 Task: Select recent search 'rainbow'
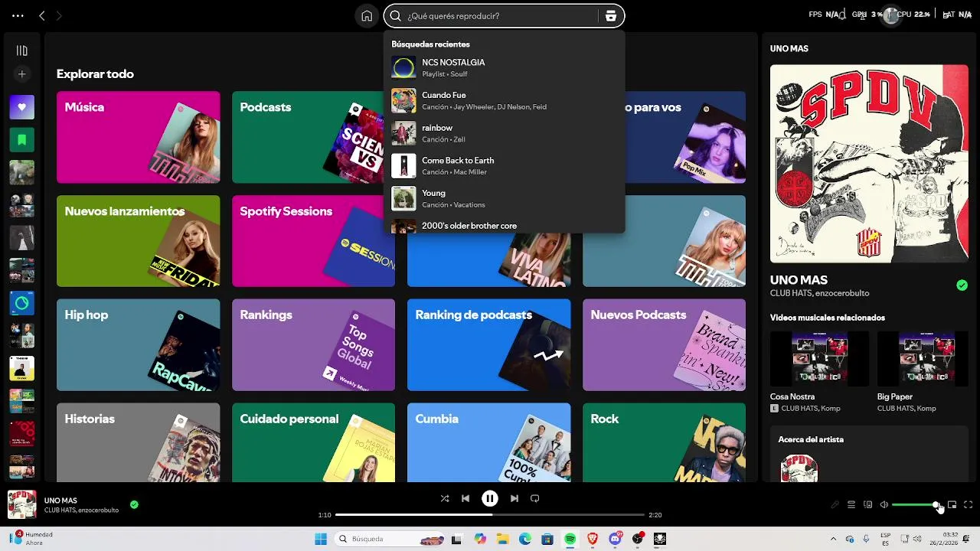tap(504, 133)
